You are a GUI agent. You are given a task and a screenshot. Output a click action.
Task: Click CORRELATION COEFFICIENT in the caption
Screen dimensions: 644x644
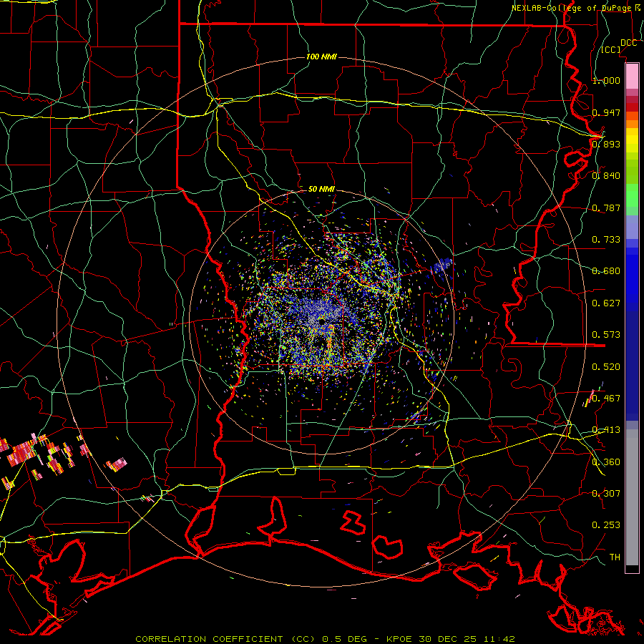[x=209, y=639]
